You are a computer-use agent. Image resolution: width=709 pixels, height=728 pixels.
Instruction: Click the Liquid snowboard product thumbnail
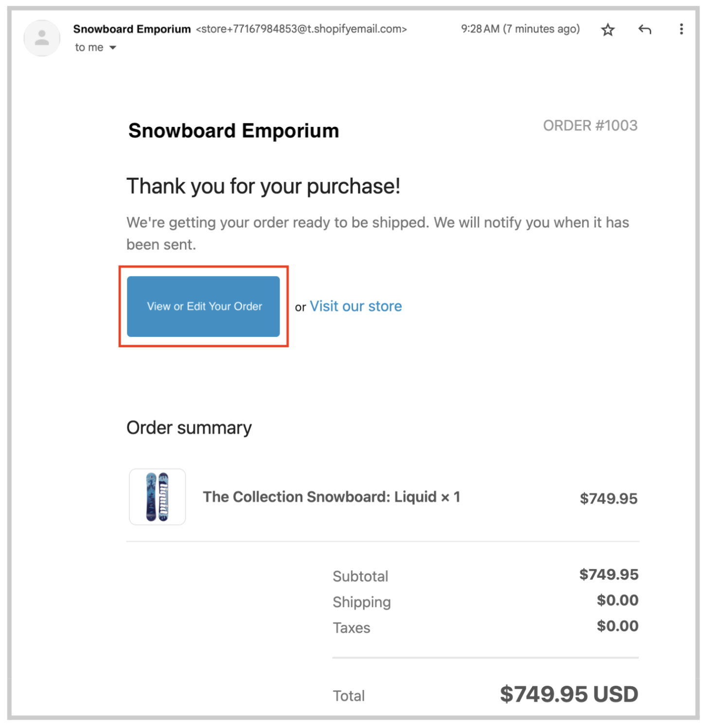157,497
